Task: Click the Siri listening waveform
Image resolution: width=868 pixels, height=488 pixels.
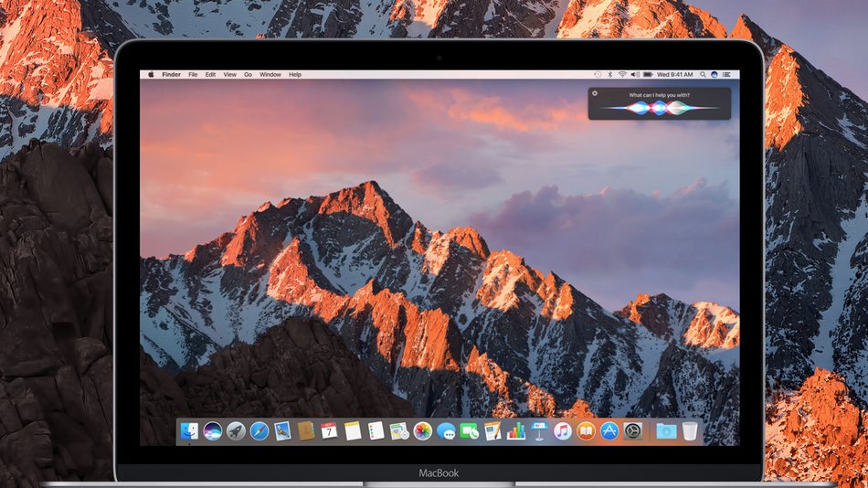Action: tap(659, 108)
